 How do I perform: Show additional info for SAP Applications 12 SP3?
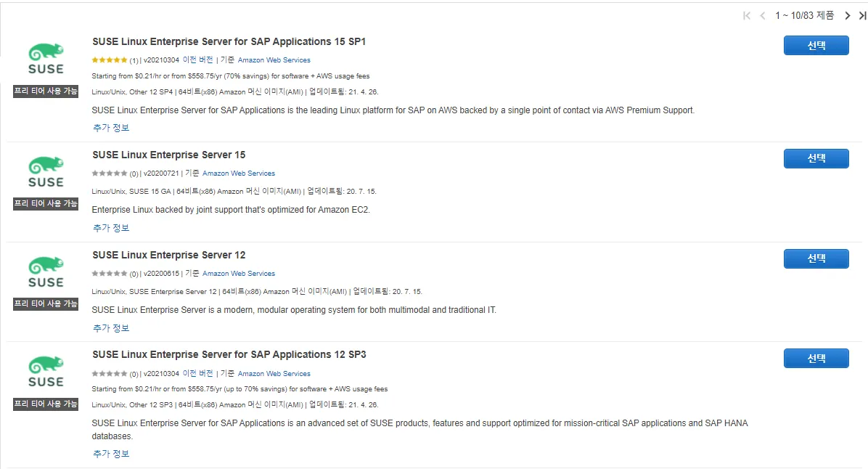111,454
